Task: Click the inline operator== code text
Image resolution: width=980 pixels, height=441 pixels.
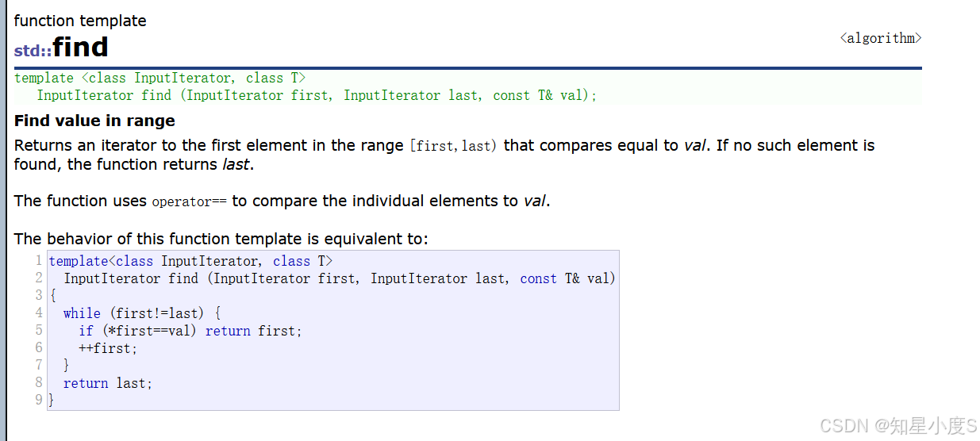Action: coord(189,201)
